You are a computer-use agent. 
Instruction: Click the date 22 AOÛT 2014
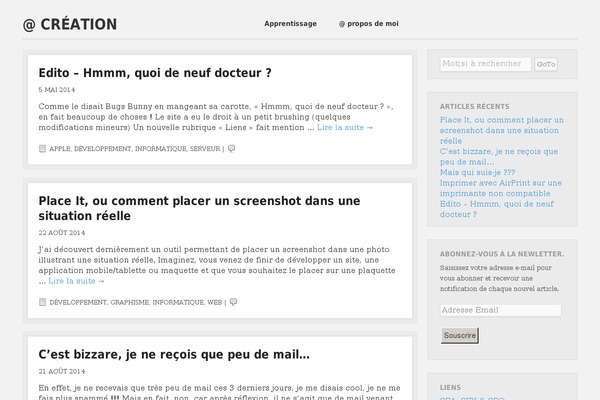[x=62, y=233]
